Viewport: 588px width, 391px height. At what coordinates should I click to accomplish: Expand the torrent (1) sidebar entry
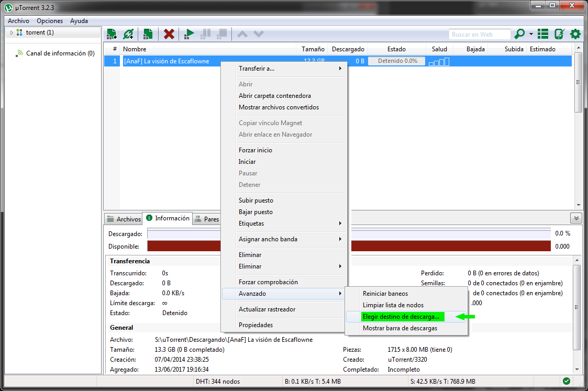(x=10, y=32)
